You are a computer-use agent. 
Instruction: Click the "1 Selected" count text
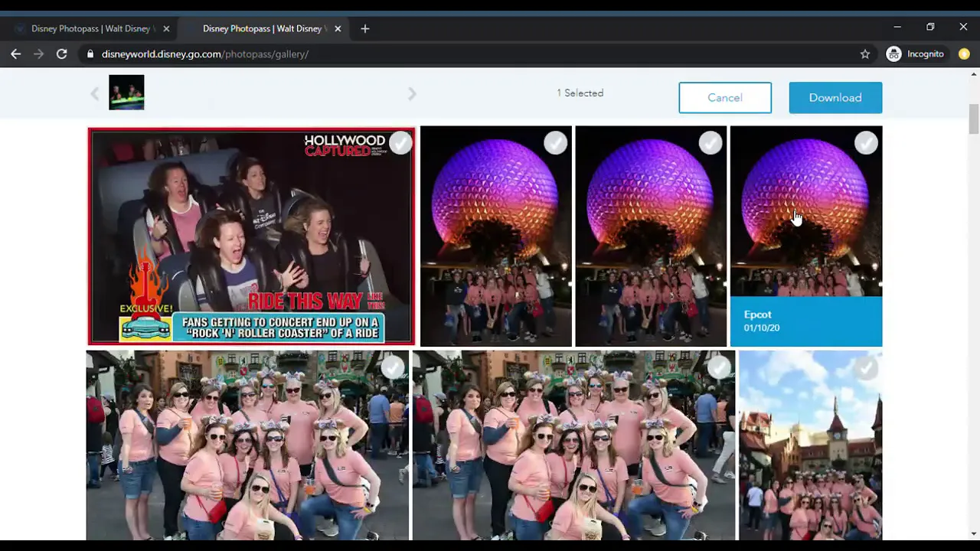pyautogui.click(x=580, y=93)
